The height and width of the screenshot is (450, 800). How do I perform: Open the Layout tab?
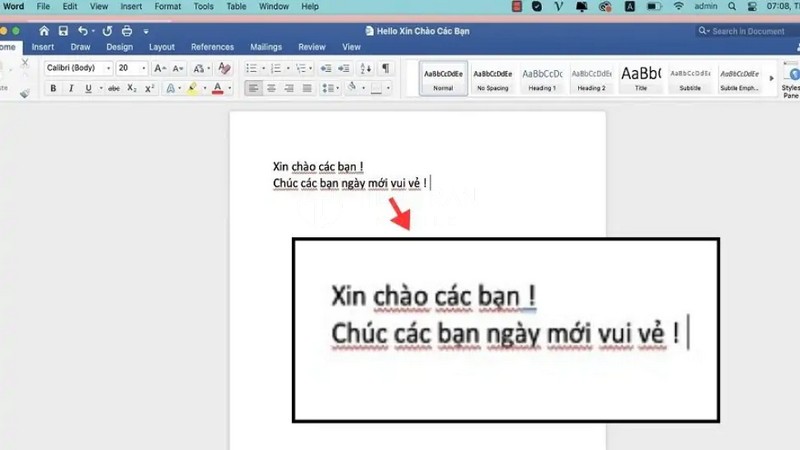[x=162, y=47]
